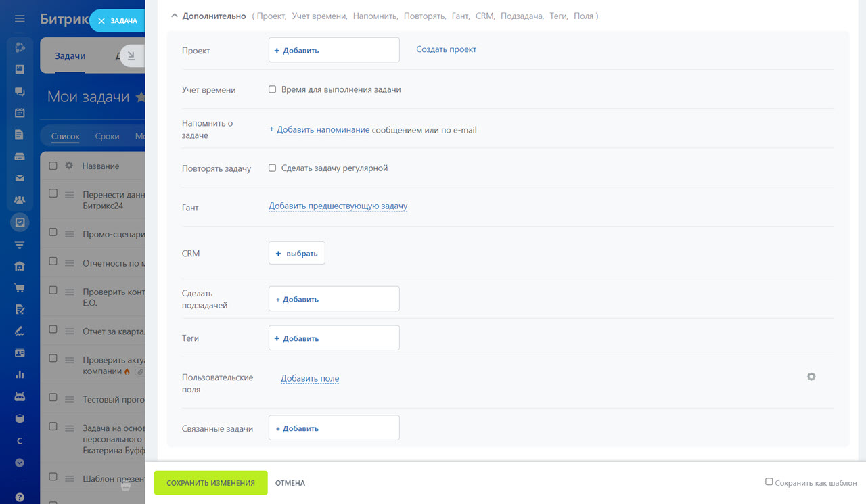Open the hamburger menu in left sidebar
This screenshot has height=504, width=866.
20,19
